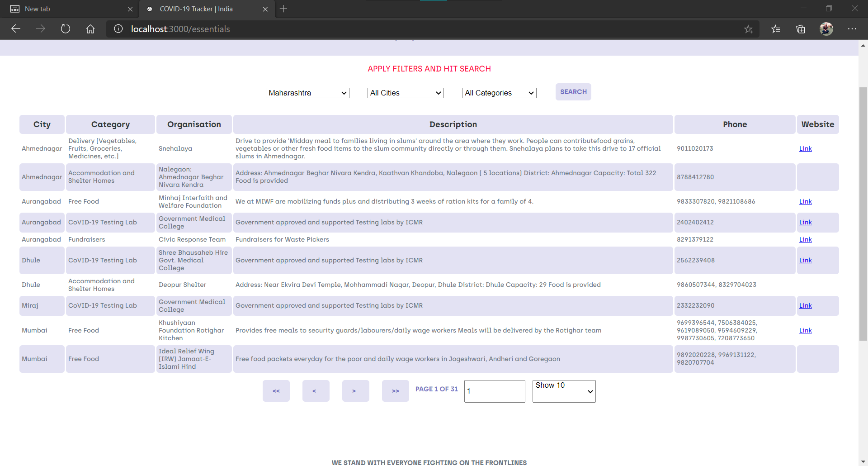868x466 pixels.
Task: Open Aurangabad Government Medical College link
Action: coord(805,222)
